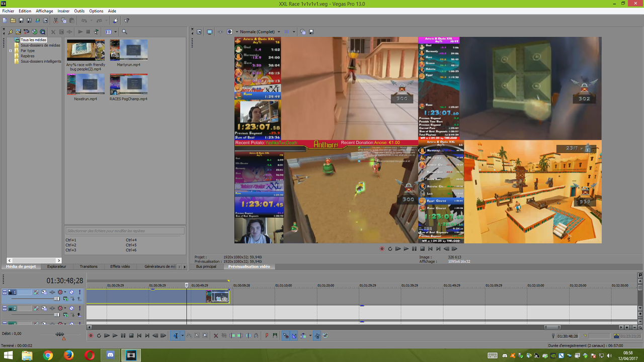Select the zoom edit tool in timeline toolbar
The width and height of the screenshot is (644, 362).
click(x=205, y=336)
